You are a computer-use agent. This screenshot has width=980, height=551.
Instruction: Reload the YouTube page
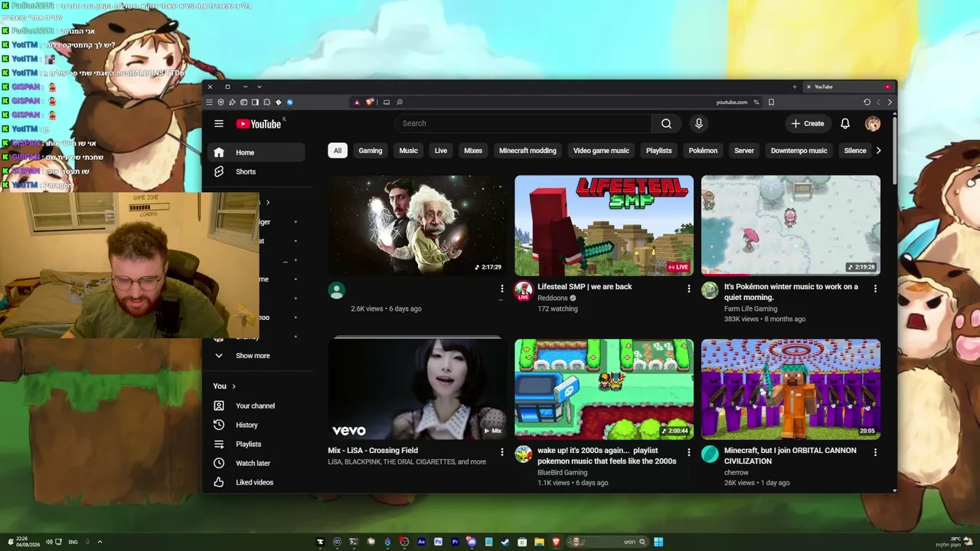867,102
